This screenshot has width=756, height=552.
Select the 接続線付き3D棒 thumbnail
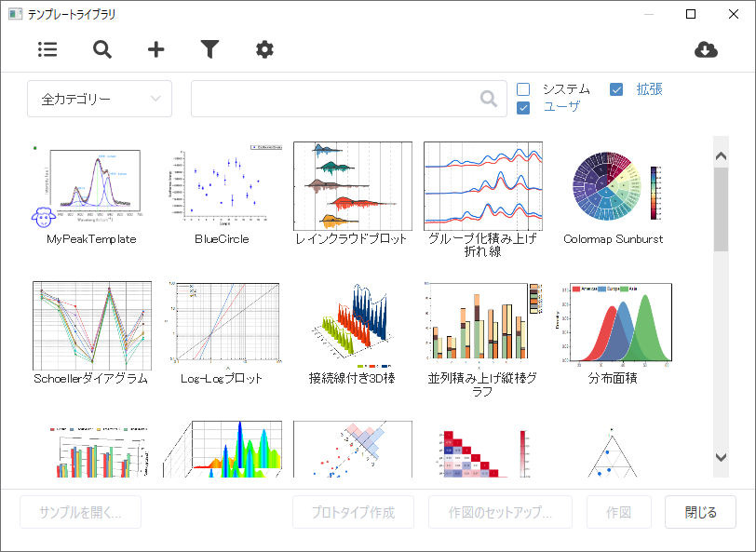tap(353, 326)
